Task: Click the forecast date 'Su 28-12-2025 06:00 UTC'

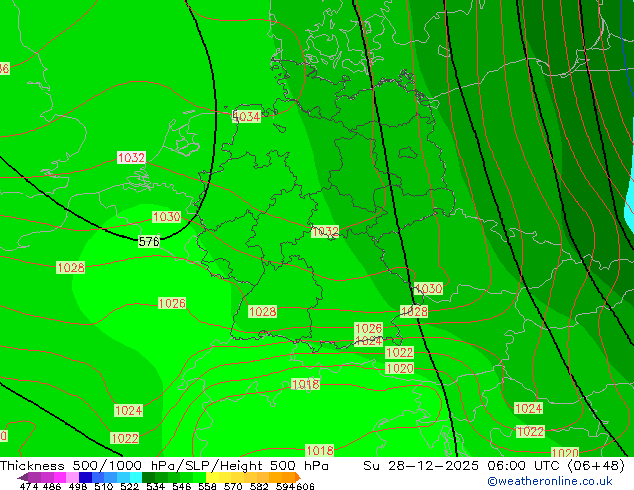Action: point(464,466)
